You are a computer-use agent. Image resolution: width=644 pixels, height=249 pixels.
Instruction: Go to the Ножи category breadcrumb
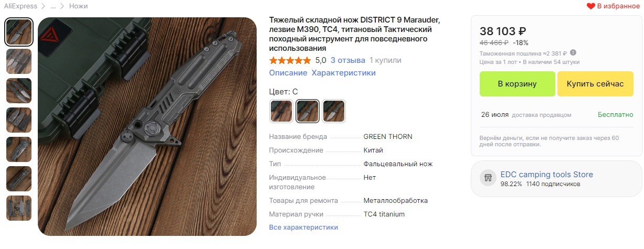point(78,6)
